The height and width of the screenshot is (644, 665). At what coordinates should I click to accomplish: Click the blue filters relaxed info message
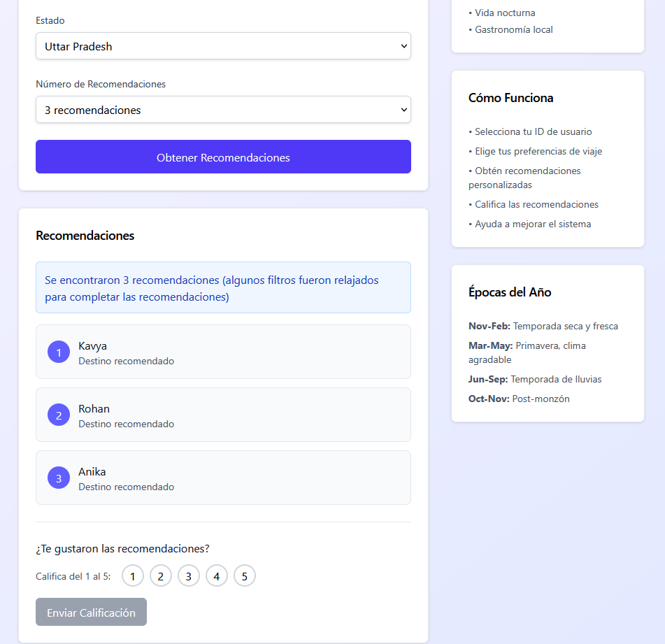click(x=223, y=287)
